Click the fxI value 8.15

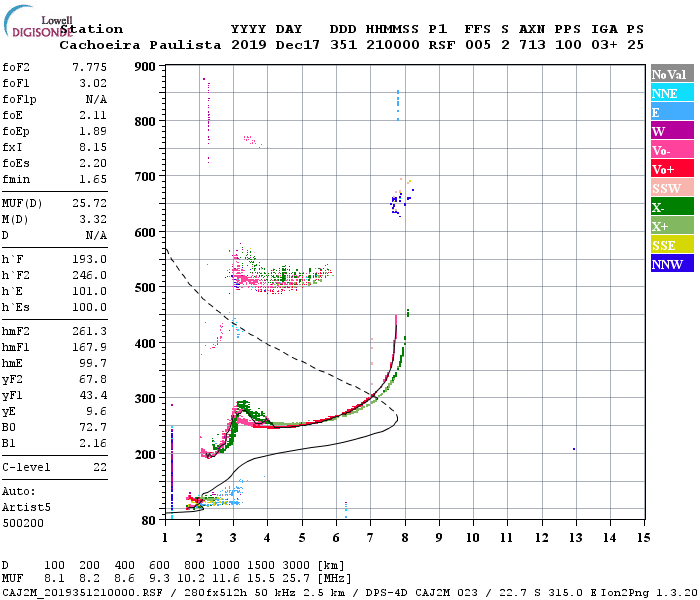click(x=93, y=147)
